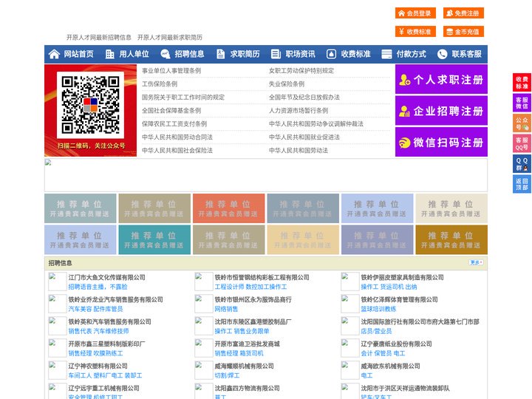Open 国务院关于职工工作时间的规定 link

(183, 97)
